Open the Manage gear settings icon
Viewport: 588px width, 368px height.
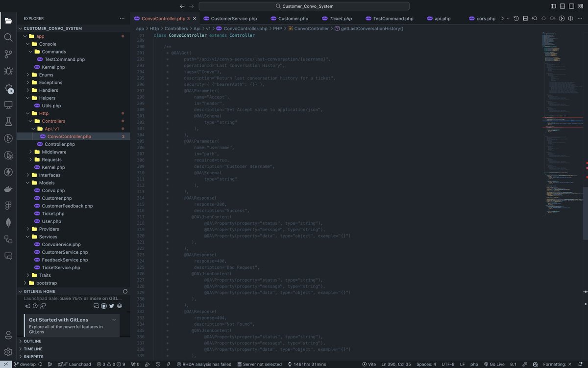[x=8, y=352]
